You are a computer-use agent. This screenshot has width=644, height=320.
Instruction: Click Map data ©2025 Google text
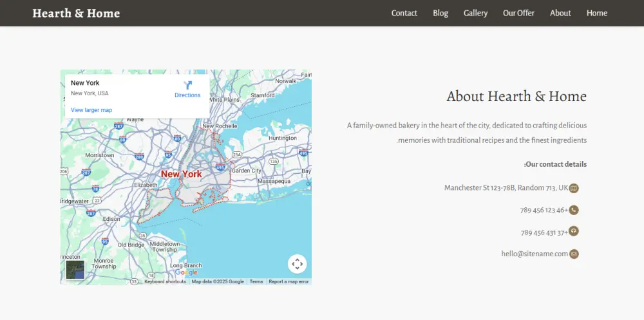click(x=218, y=282)
